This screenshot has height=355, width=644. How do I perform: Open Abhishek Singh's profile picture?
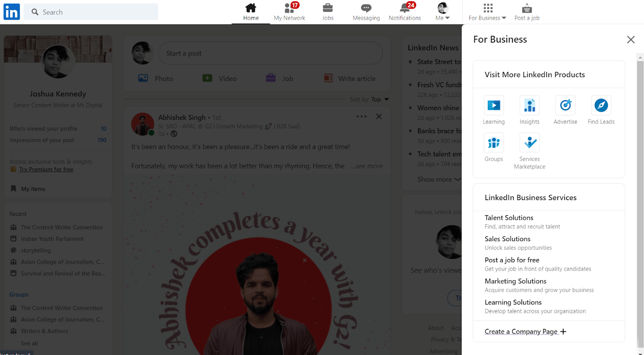coord(143,124)
